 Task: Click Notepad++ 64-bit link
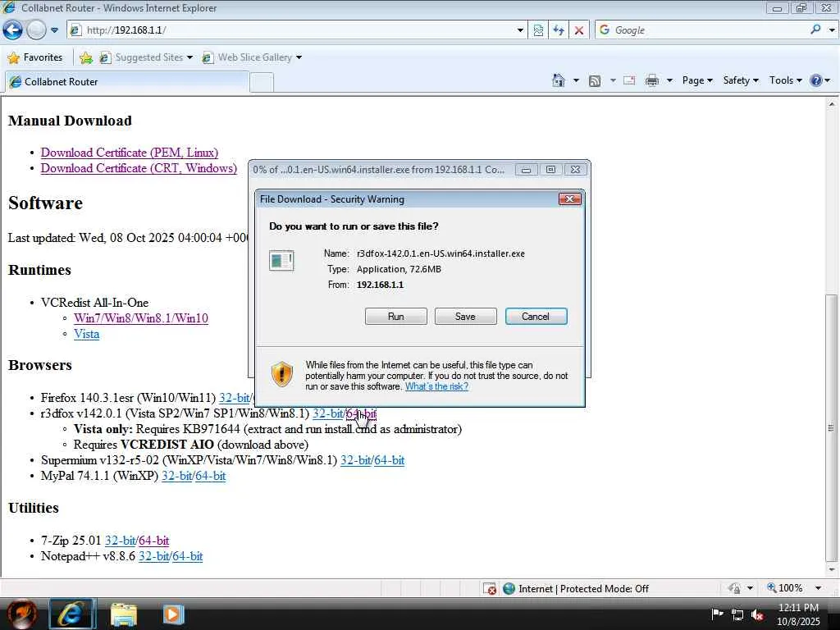pos(188,556)
